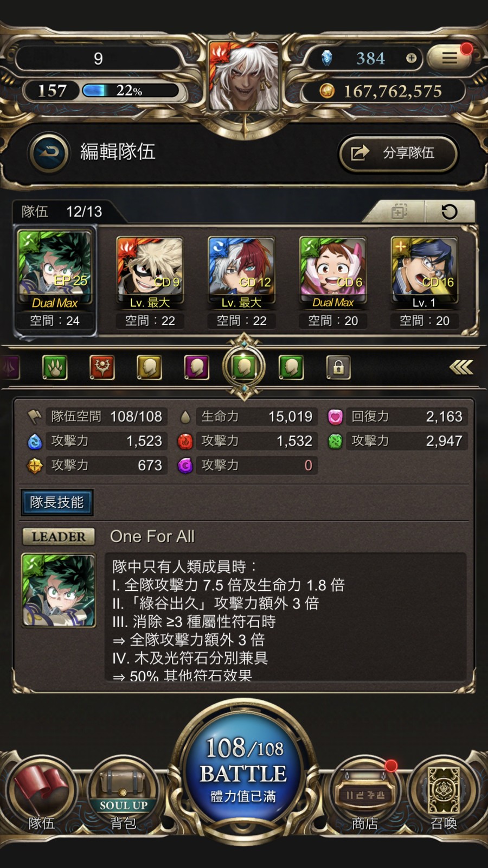488x868 pixels.
Task: Select the yellow head team slot
Action: click(x=149, y=368)
